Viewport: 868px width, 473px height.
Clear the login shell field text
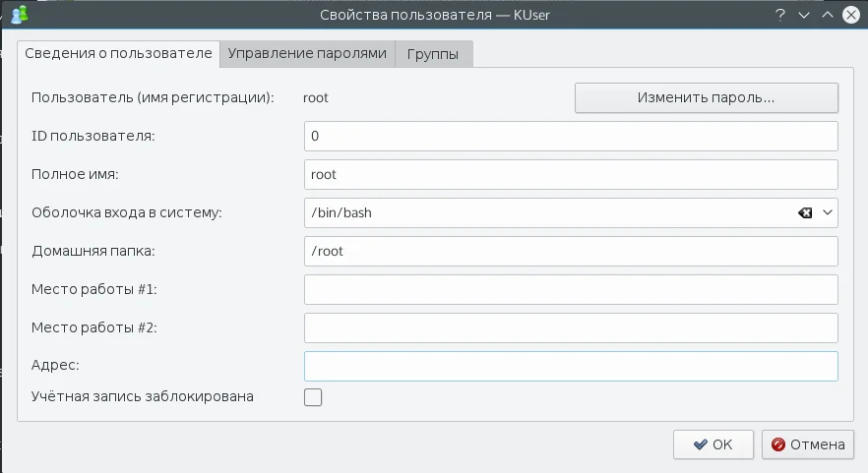click(x=804, y=212)
